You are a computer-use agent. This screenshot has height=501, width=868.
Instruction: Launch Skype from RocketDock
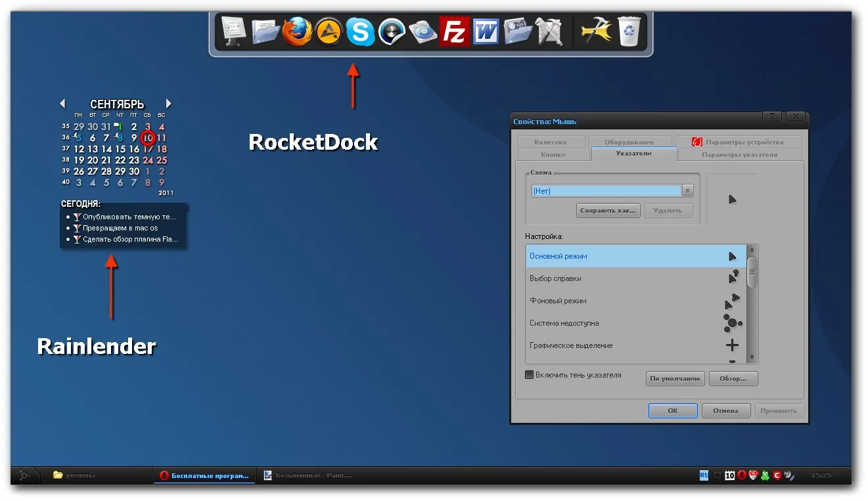point(360,32)
